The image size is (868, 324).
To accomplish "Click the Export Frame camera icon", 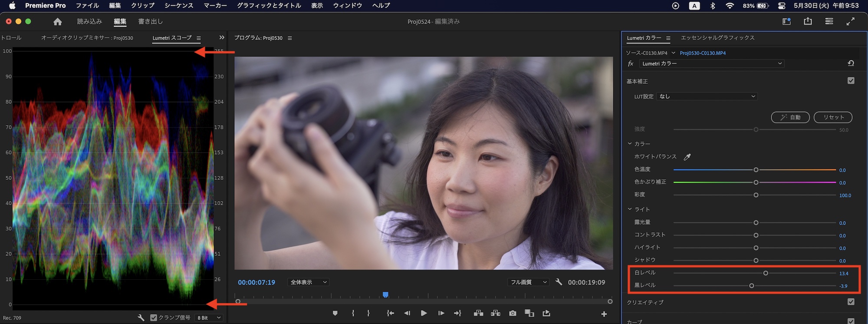I will 513,313.
